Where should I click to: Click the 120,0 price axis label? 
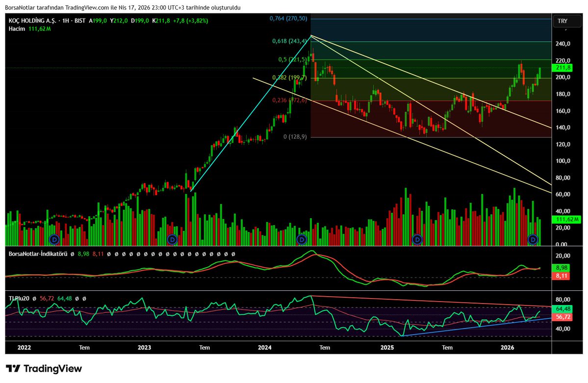pyautogui.click(x=563, y=145)
